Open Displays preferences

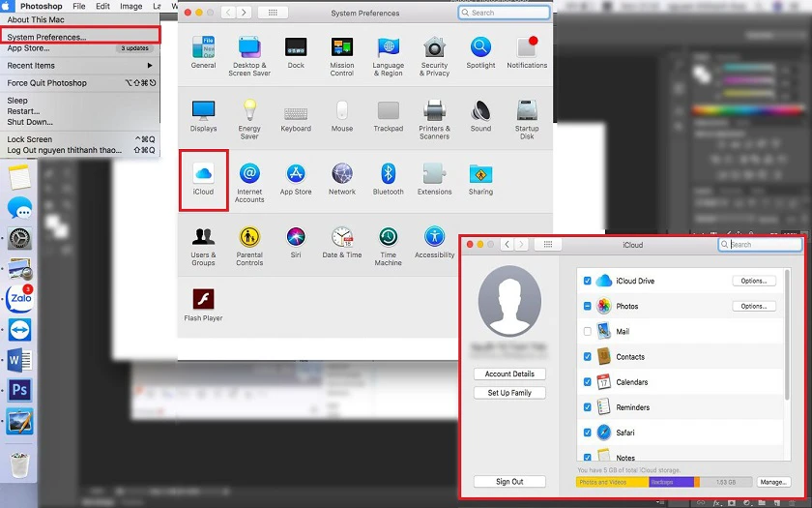pyautogui.click(x=203, y=116)
